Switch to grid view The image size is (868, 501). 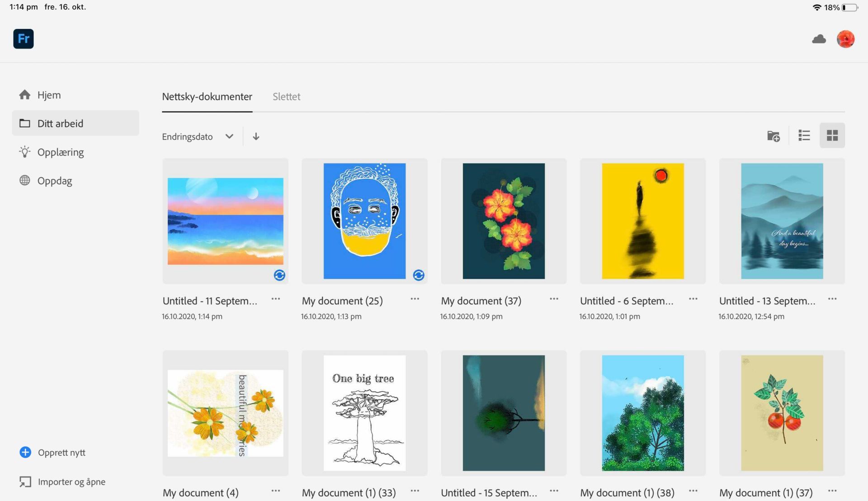[x=832, y=136]
